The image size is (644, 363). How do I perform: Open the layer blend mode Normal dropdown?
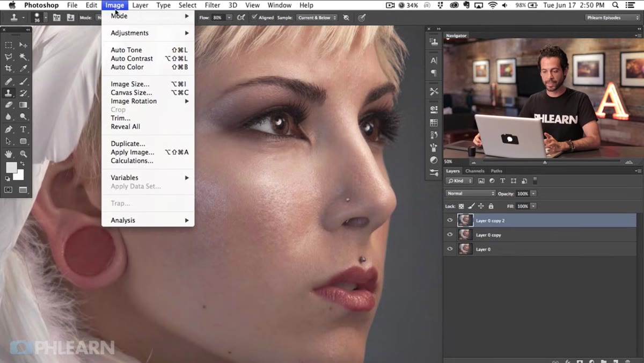point(471,193)
